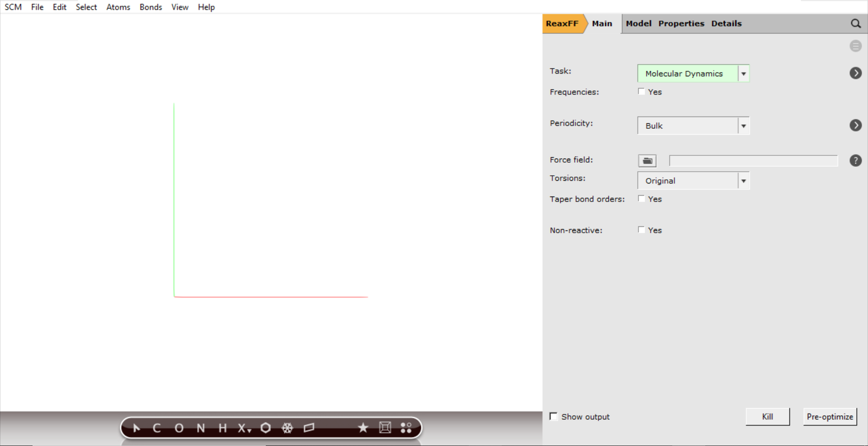Click the Force field help question mark
The height and width of the screenshot is (446, 868).
pos(855,160)
